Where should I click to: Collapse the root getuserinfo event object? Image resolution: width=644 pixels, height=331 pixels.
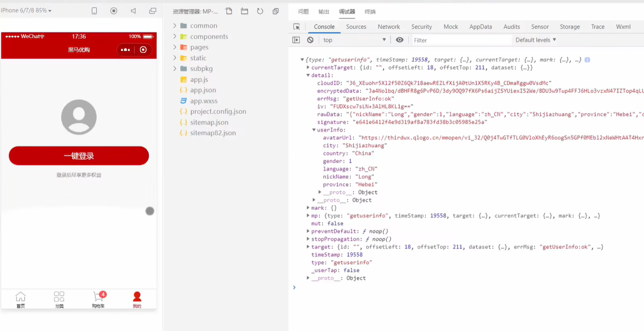(x=302, y=60)
